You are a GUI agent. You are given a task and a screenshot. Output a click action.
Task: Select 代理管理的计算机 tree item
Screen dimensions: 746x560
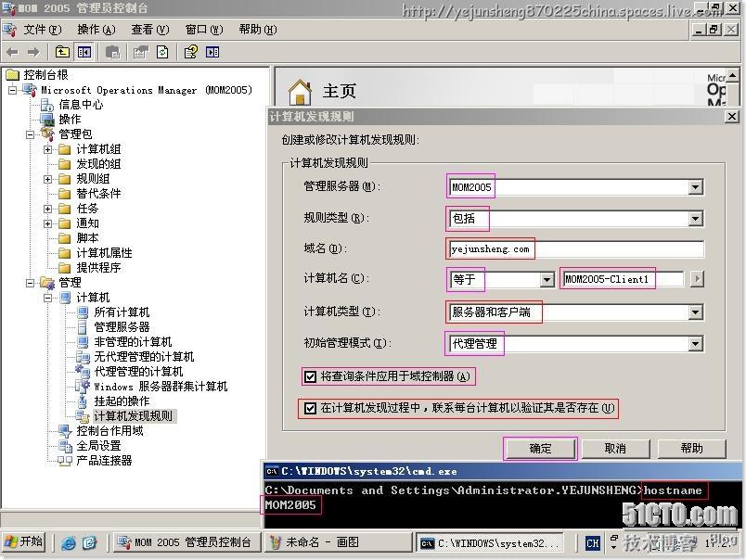click(138, 371)
